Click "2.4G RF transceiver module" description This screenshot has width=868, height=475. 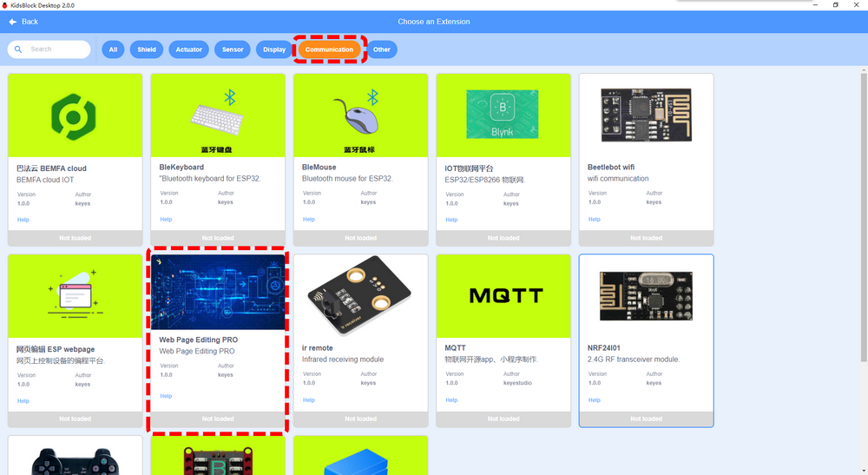click(x=634, y=360)
